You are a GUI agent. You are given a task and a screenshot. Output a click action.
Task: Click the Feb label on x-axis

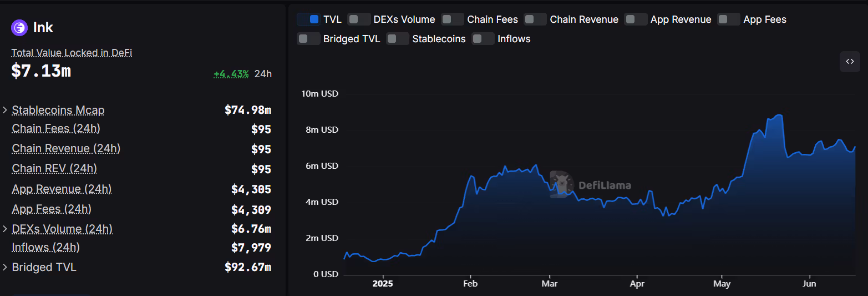pos(470,283)
